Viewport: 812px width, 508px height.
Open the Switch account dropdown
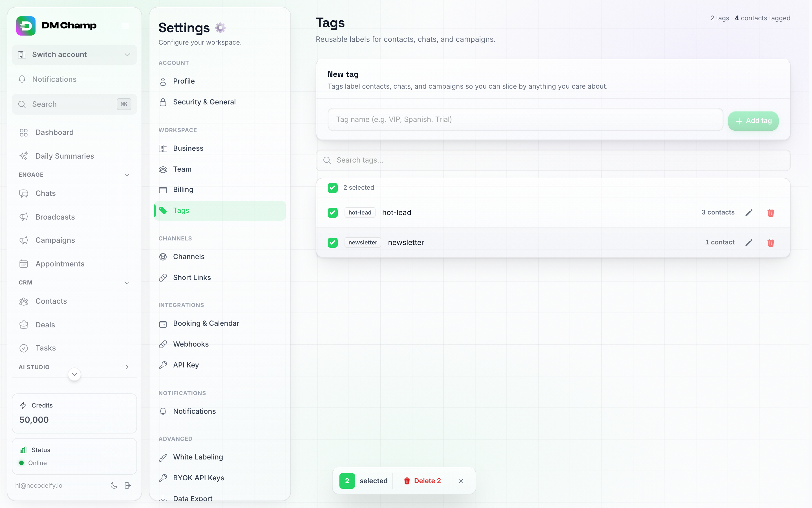[74, 55]
